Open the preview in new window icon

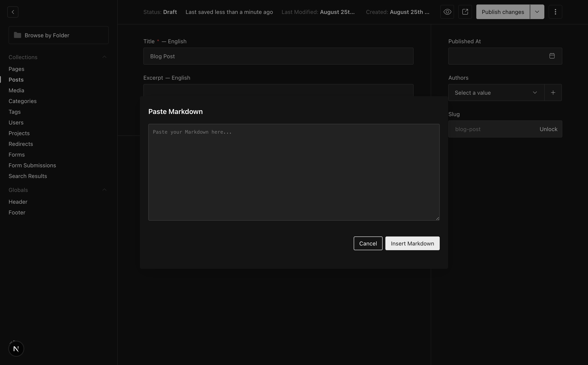(x=465, y=12)
